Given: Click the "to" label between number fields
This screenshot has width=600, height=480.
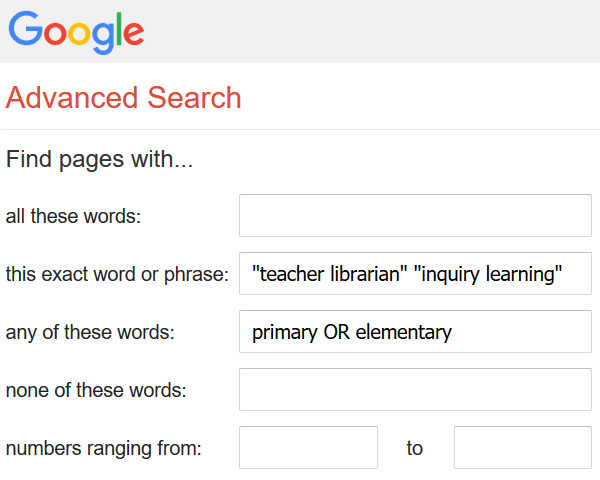Looking at the screenshot, I should [415, 448].
